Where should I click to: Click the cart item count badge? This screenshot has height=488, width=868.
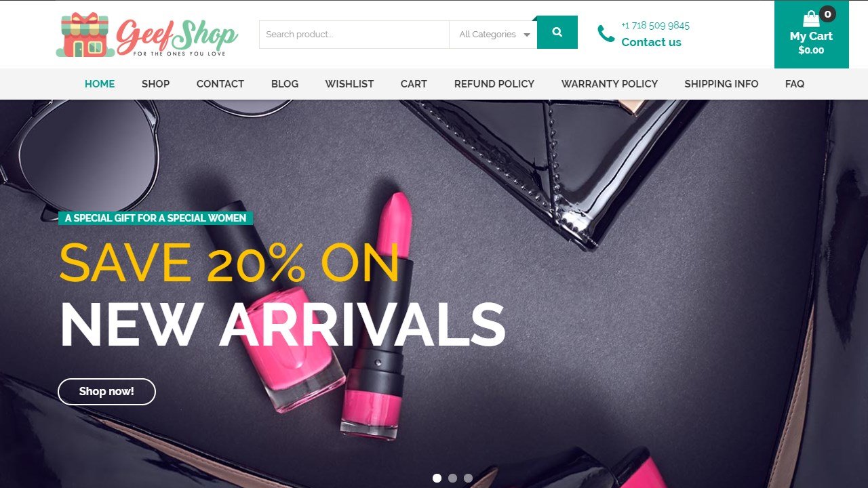click(827, 14)
